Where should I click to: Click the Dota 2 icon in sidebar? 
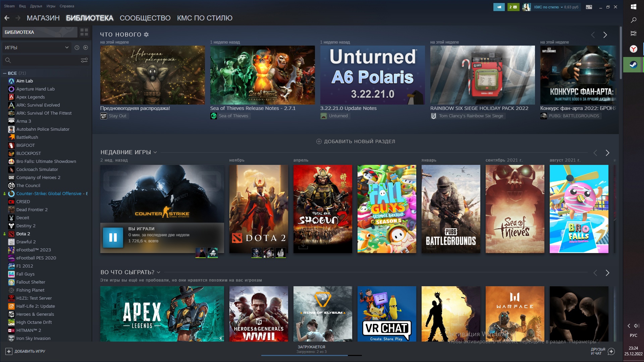pyautogui.click(x=11, y=234)
